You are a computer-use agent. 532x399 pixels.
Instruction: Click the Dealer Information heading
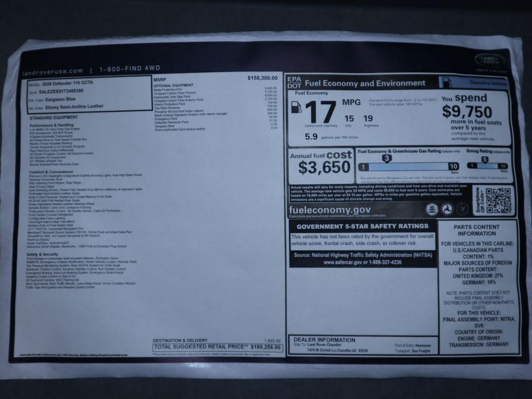click(x=324, y=339)
